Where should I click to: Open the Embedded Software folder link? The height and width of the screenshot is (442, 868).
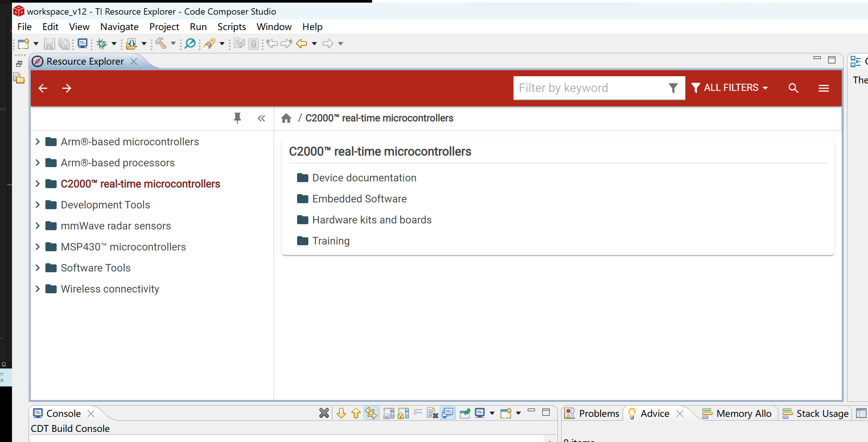[359, 199]
